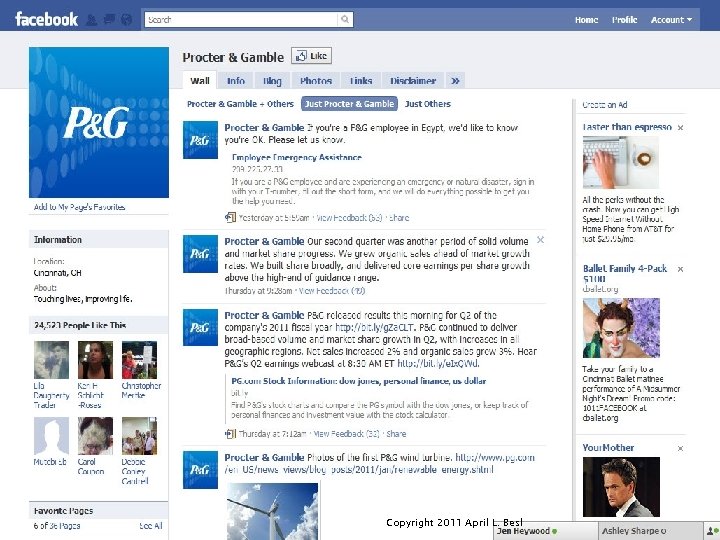Click Add to My Page's Favorites

tap(79, 207)
